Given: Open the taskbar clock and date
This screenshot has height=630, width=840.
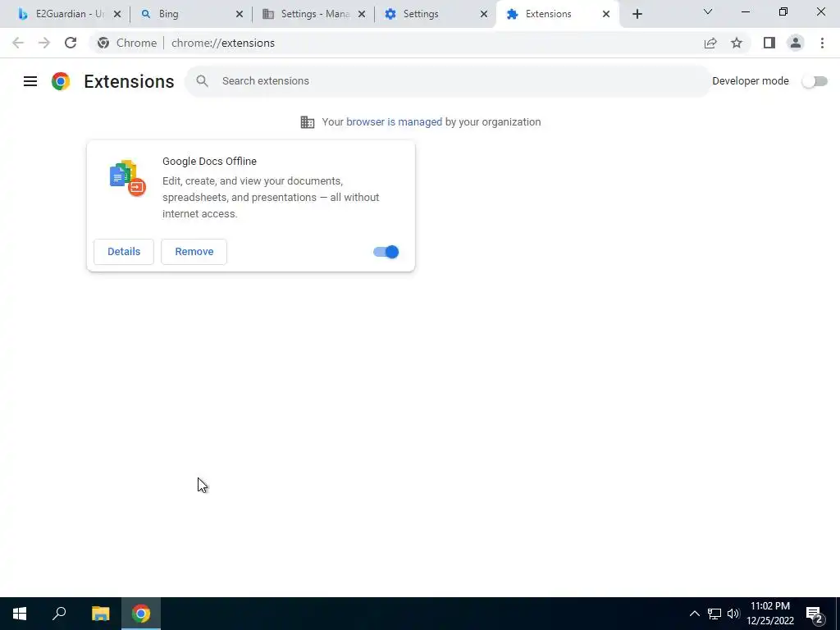Looking at the screenshot, I should click(x=769, y=614).
